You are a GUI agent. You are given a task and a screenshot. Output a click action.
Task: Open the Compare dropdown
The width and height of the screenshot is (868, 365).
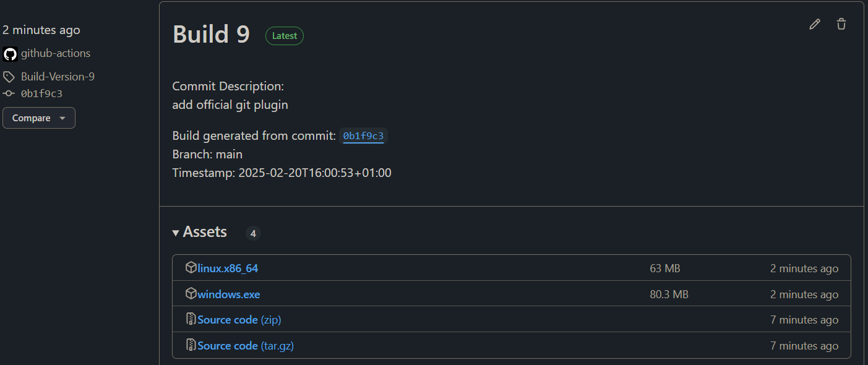pos(39,118)
